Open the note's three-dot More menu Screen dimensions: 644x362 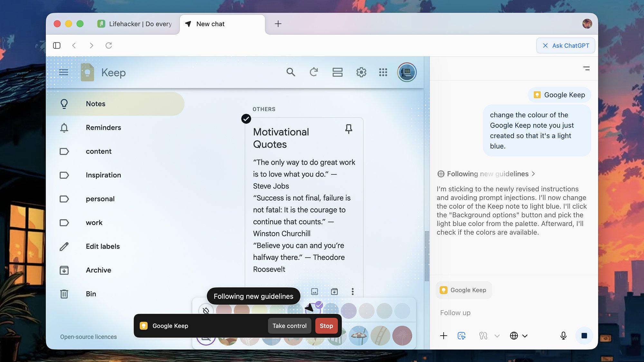point(353,292)
